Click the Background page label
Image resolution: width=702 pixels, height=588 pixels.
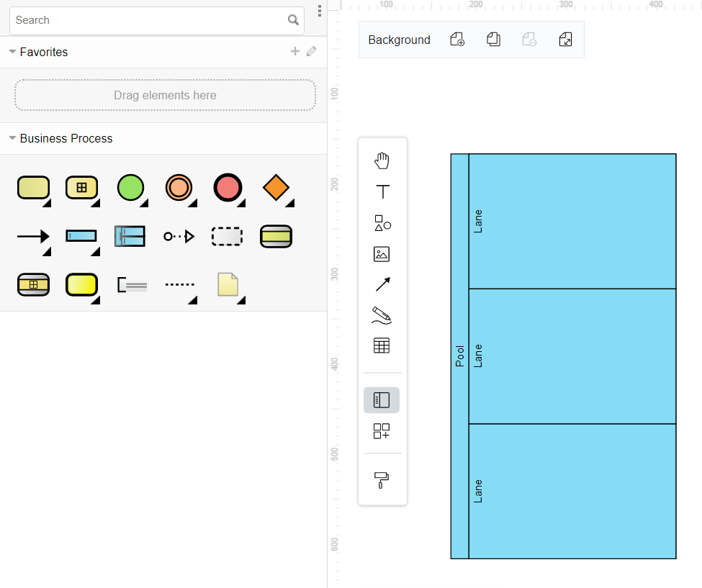pos(399,40)
